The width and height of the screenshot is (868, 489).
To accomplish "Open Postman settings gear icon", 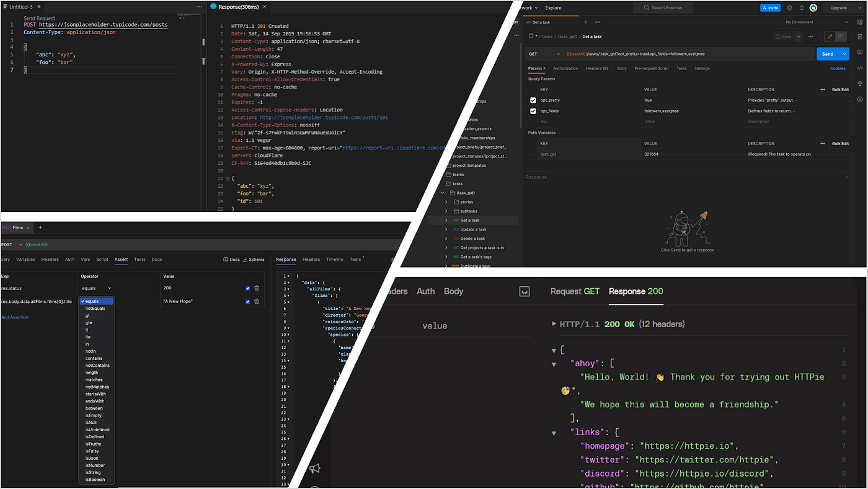I will 789,8.
